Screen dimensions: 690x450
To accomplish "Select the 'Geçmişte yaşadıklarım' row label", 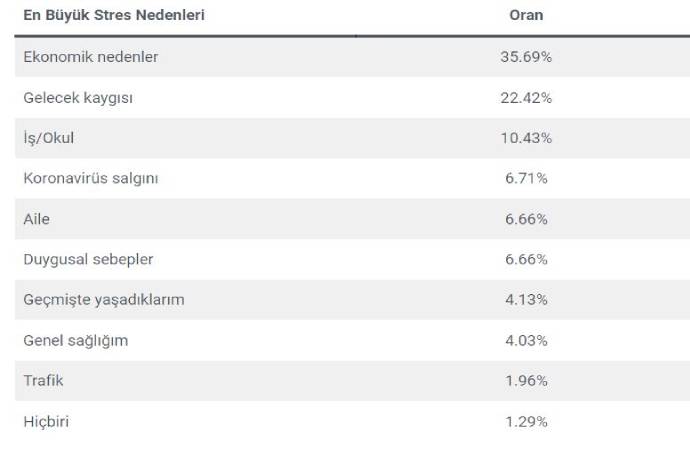I will [104, 300].
